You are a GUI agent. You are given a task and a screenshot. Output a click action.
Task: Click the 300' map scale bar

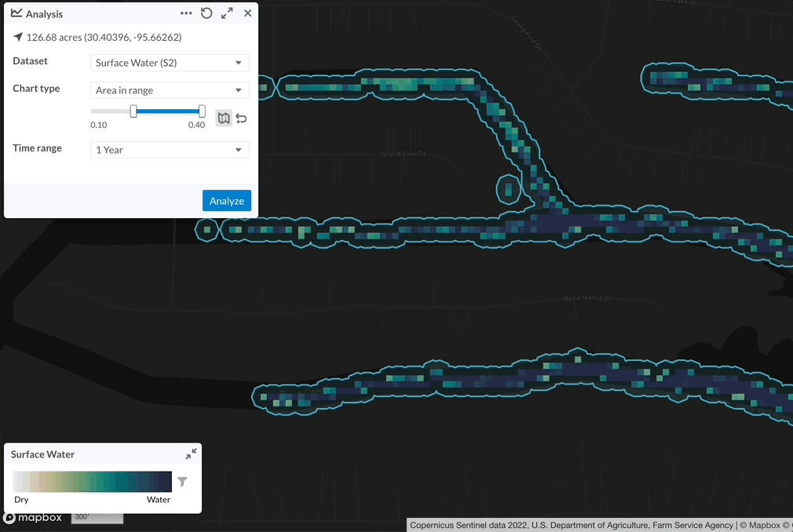point(97,517)
